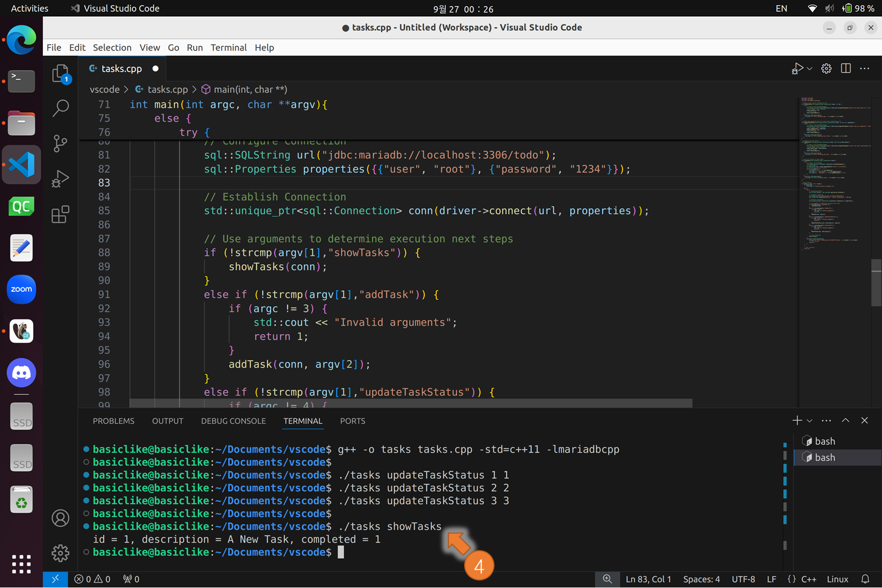882x588 pixels.
Task: Create a new terminal with plus icon
Action: pos(797,420)
